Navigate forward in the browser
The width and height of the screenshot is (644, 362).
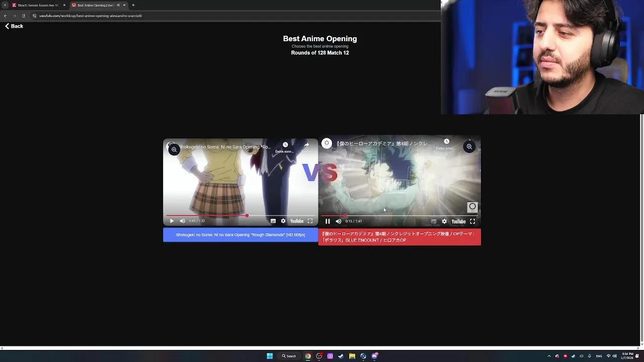coord(14,16)
